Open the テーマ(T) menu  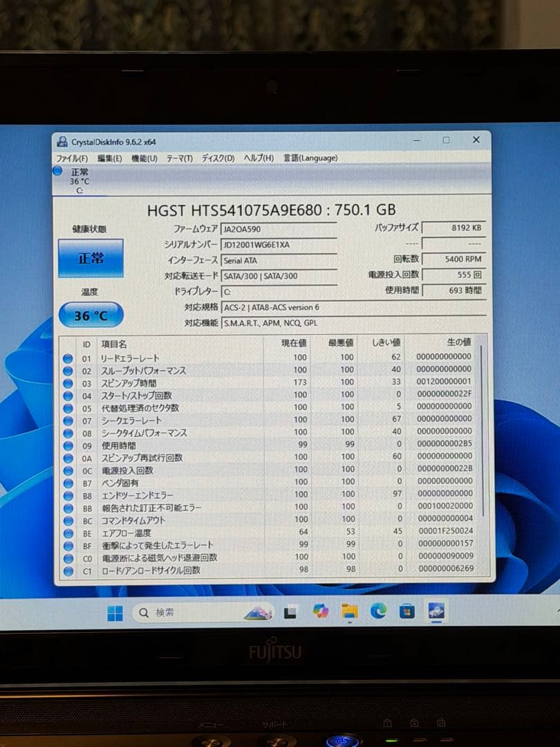click(x=180, y=158)
